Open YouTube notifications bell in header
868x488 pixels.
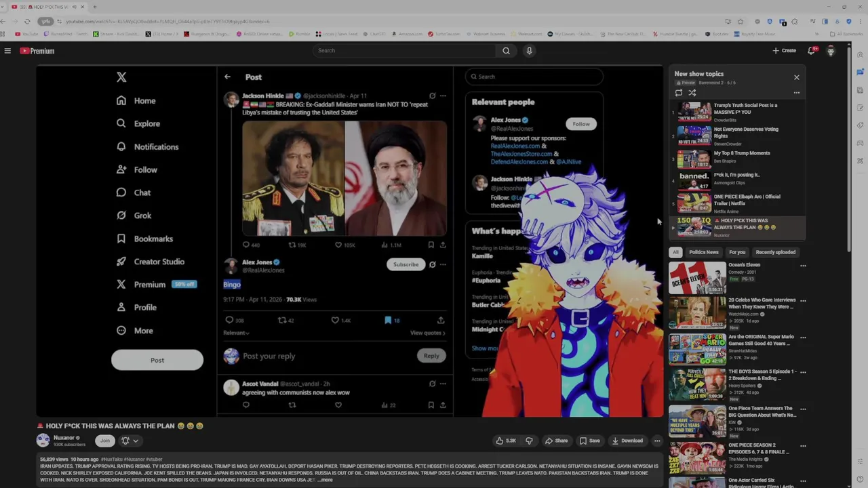811,51
